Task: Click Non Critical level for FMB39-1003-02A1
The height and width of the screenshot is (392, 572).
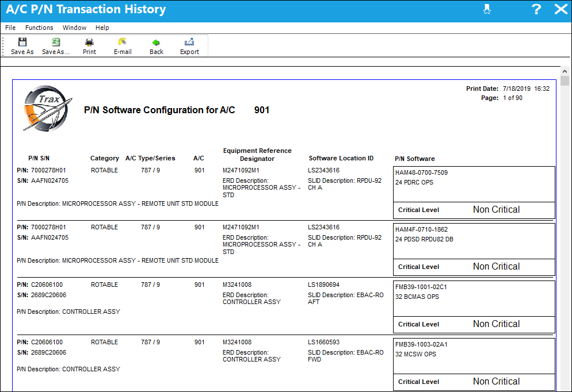Action: (496, 382)
